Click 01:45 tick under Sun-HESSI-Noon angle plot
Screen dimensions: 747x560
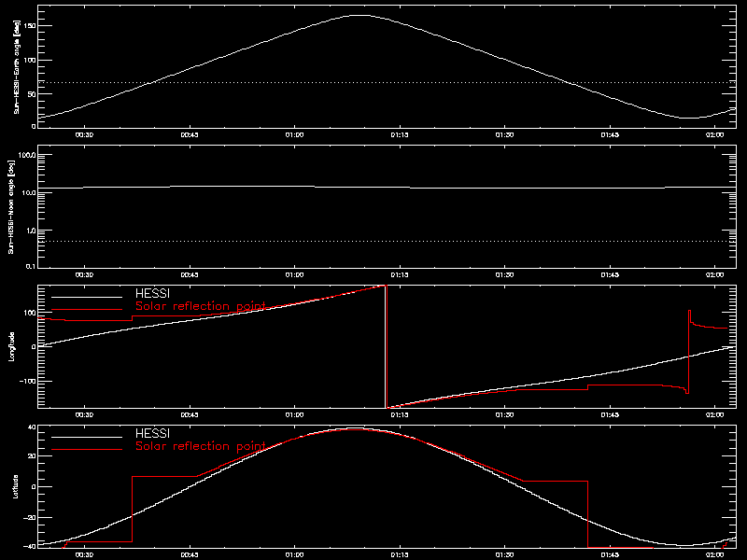point(610,274)
